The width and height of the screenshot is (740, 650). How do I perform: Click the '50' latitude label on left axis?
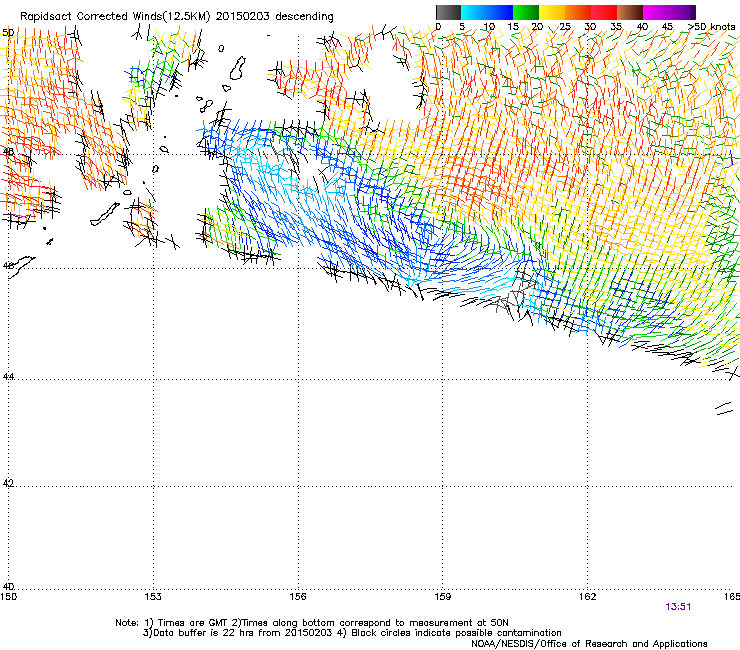[8, 33]
